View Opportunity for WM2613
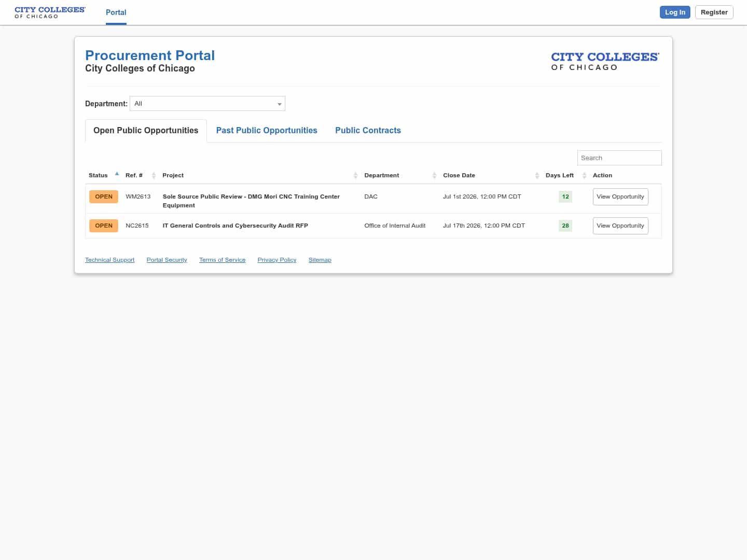Viewport: 747px width, 560px height. pos(620,197)
